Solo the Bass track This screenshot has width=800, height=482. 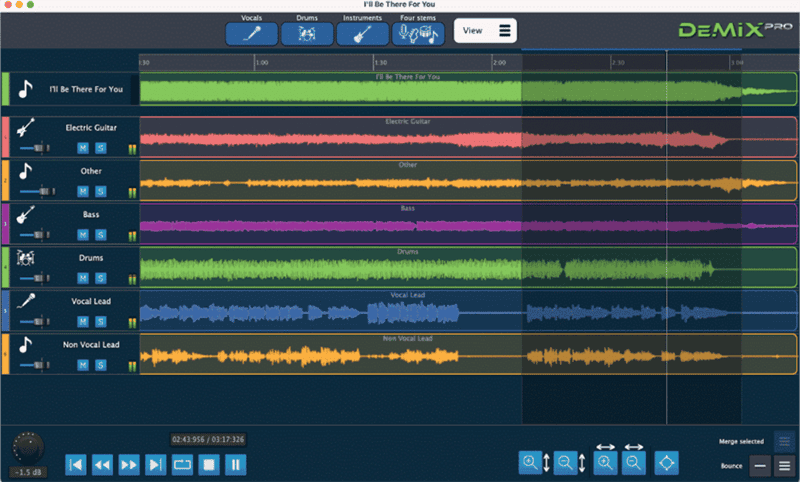[x=101, y=235]
